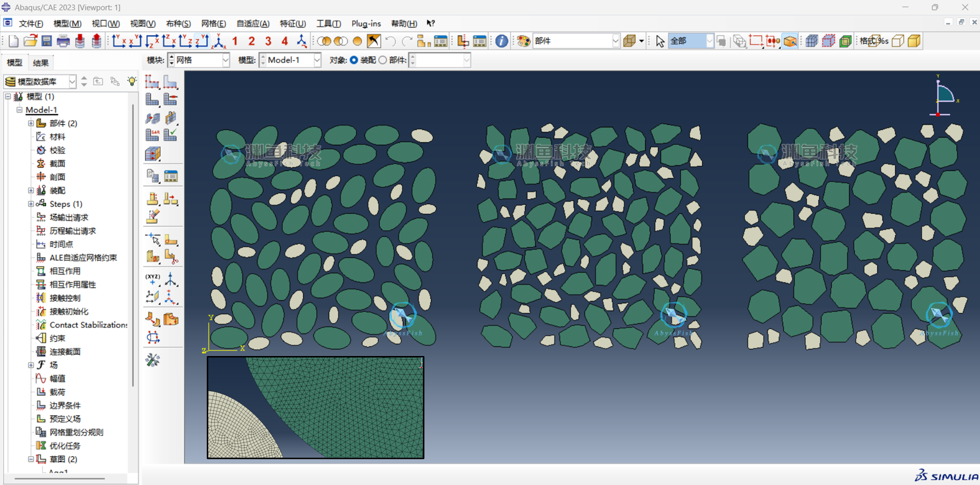
Task: Open the Plug-ins menu
Action: pos(366,24)
